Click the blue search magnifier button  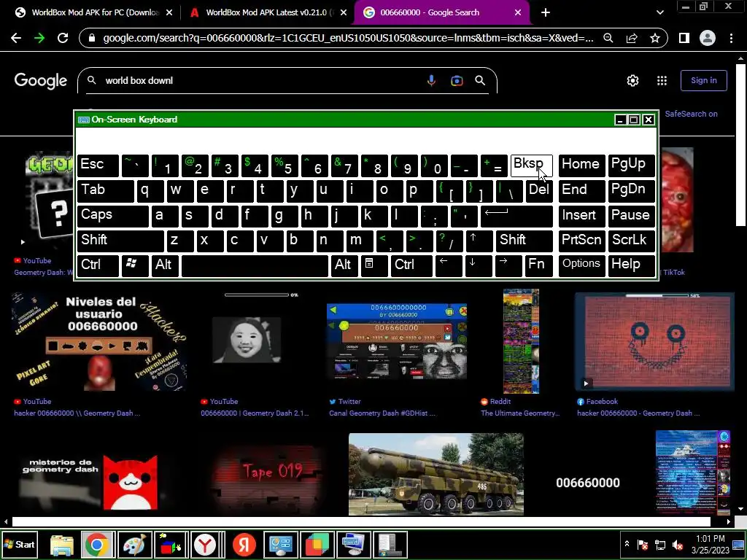click(x=480, y=80)
